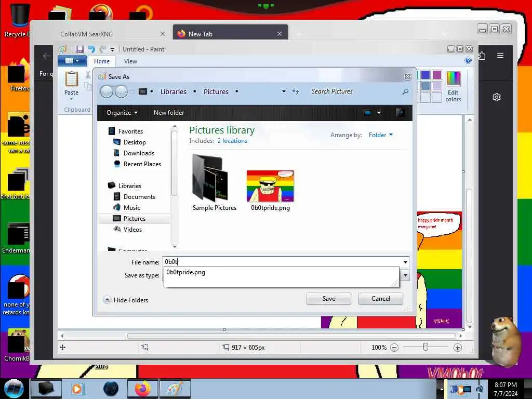This screenshot has height=399, width=532.
Task: Click the Hide Folders button
Action: 126,300
